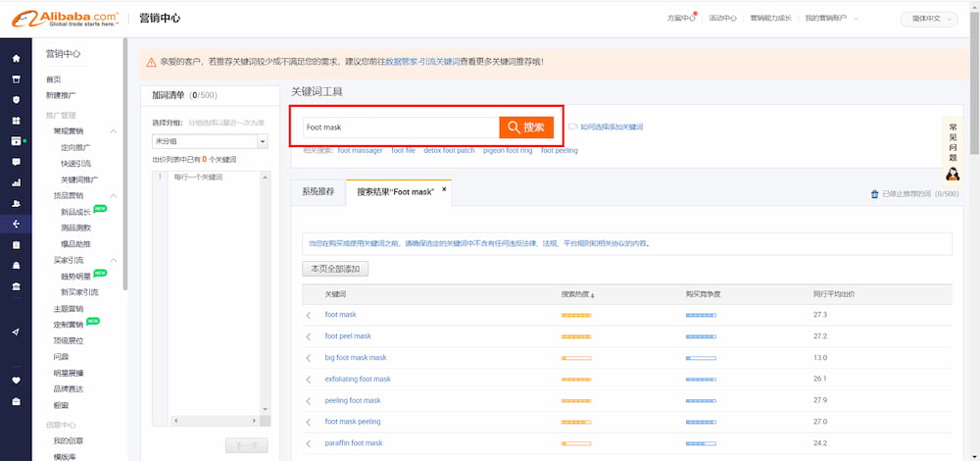Click the 每行一个关键词 keyword text area
The image size is (980, 461).
coord(215,291)
